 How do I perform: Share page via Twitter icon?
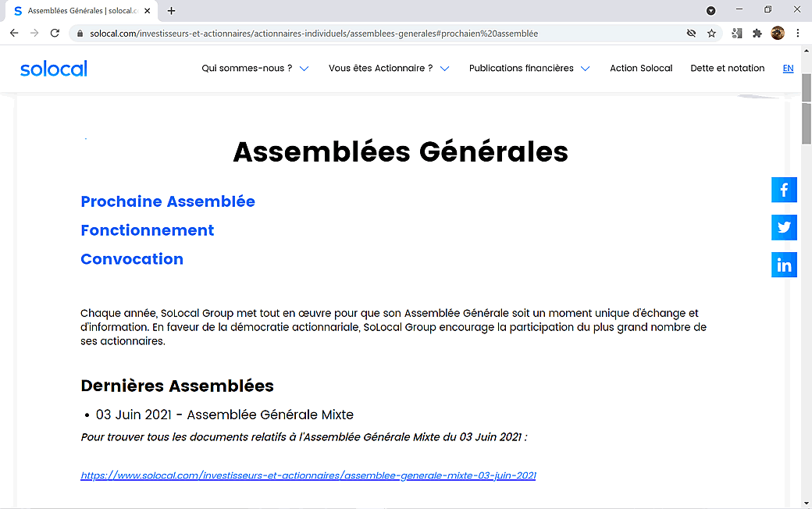(x=784, y=227)
